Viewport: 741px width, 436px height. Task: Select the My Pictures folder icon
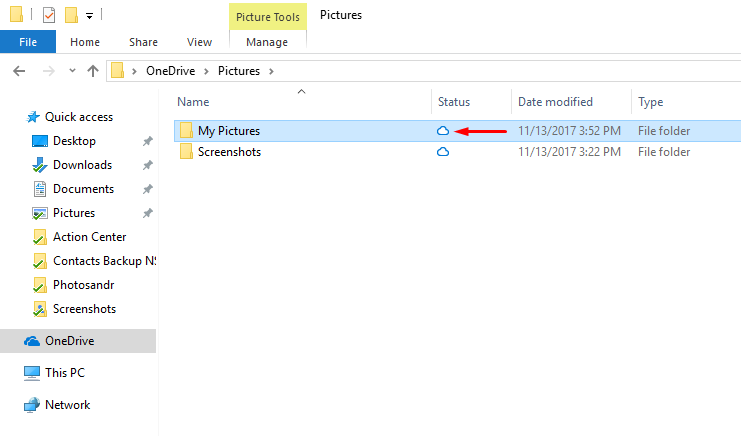pos(186,130)
